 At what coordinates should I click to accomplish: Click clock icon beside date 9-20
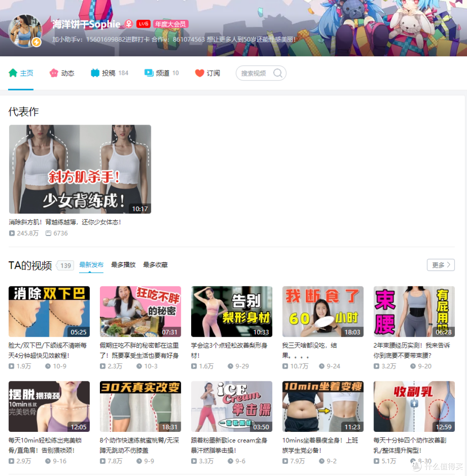(x=413, y=366)
